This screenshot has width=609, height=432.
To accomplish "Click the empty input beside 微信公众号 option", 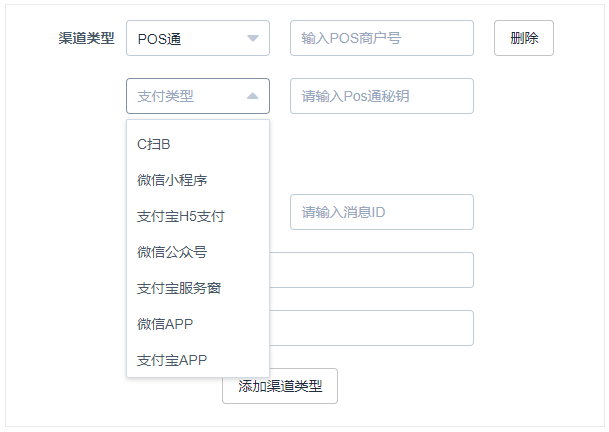I will pos(371,270).
